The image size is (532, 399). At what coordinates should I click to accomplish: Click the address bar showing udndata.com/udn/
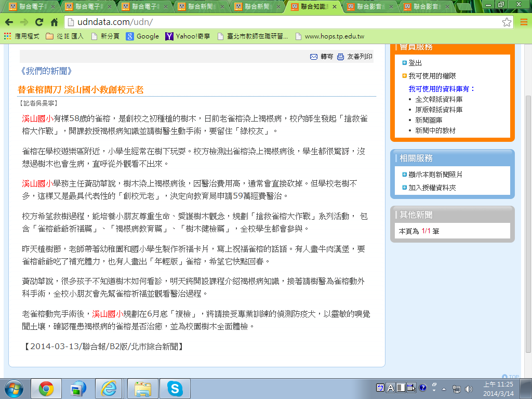pos(281,22)
